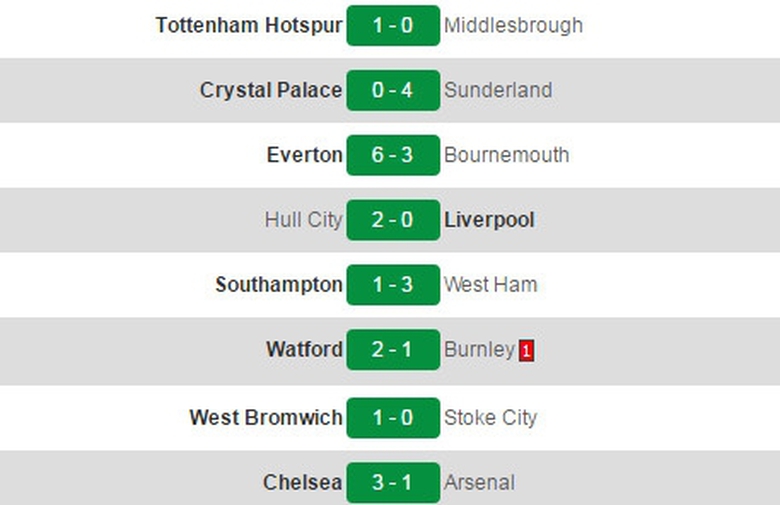The image size is (780, 505).
Task: Click the Middlesbrough team name
Action: [513, 25]
